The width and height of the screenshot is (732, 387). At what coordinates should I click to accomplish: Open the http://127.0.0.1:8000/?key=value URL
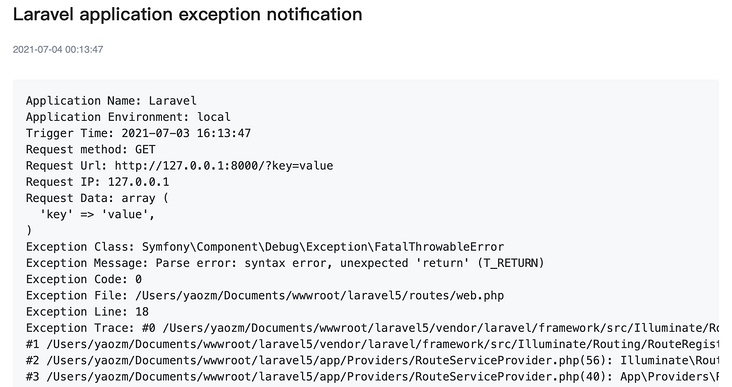tap(224, 166)
